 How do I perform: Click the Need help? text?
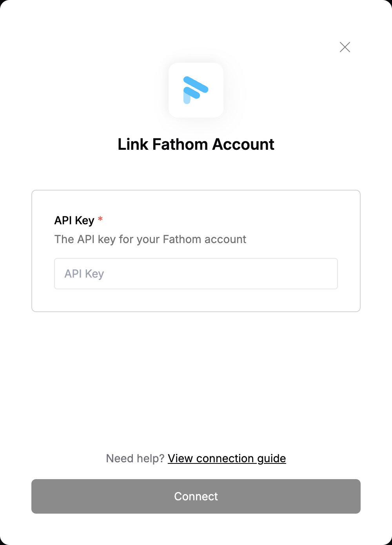(135, 458)
